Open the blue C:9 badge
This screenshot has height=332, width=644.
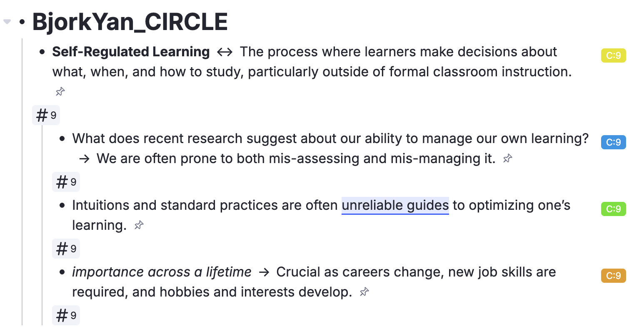[x=613, y=142]
